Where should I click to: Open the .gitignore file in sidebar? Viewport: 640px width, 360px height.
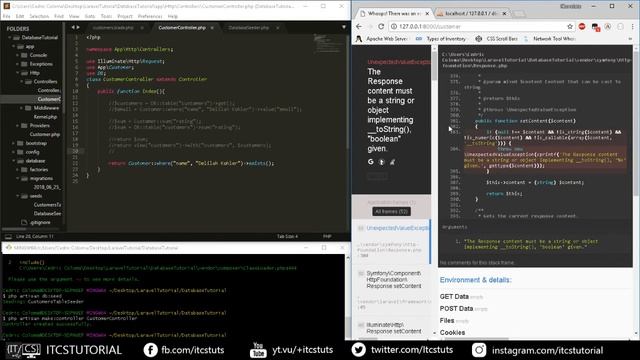tap(40, 222)
